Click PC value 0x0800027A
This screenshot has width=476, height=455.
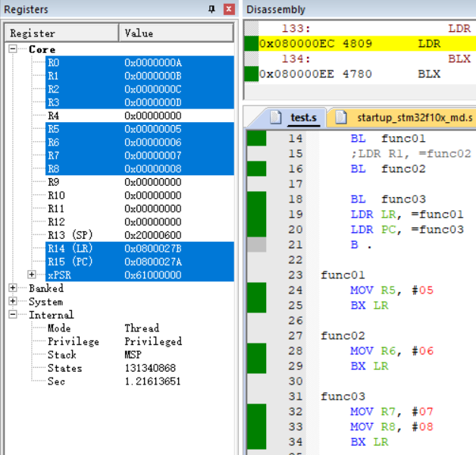153,262
